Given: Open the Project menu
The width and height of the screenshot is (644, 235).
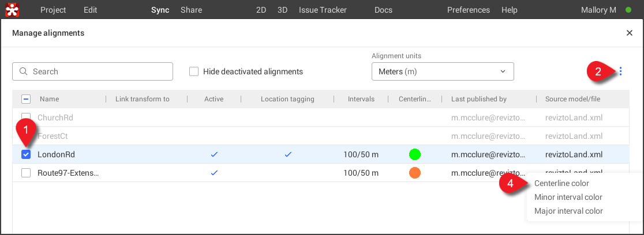Looking at the screenshot, I should point(53,10).
